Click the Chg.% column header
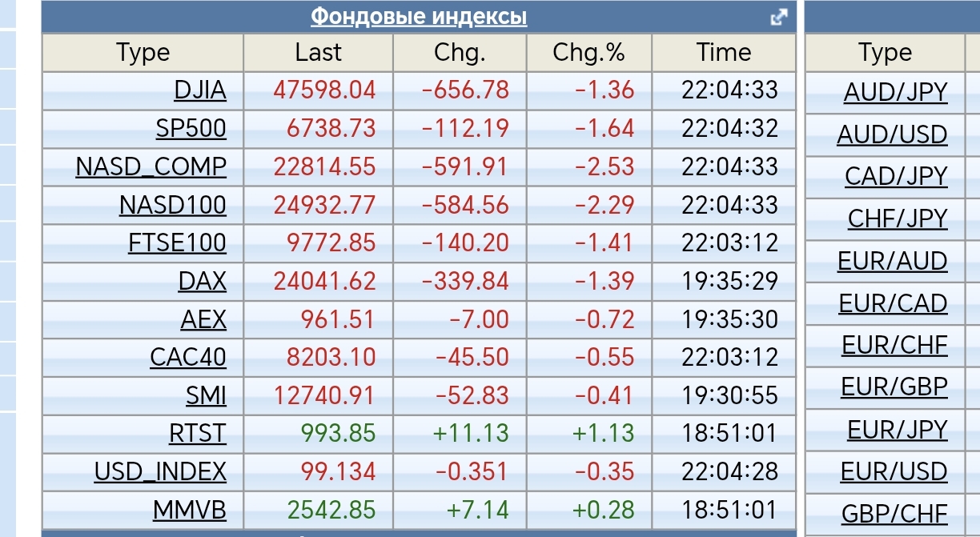Image resolution: width=980 pixels, height=537 pixels. pyautogui.click(x=588, y=53)
